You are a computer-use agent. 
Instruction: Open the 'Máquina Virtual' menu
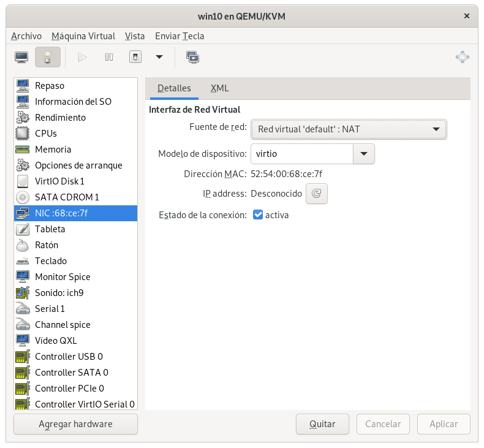pos(83,36)
